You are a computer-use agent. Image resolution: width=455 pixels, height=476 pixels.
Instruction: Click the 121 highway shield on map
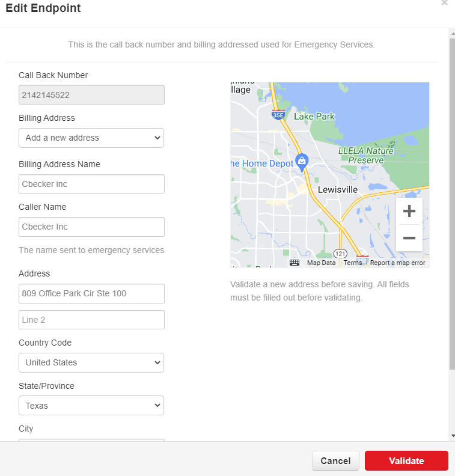[x=340, y=252]
